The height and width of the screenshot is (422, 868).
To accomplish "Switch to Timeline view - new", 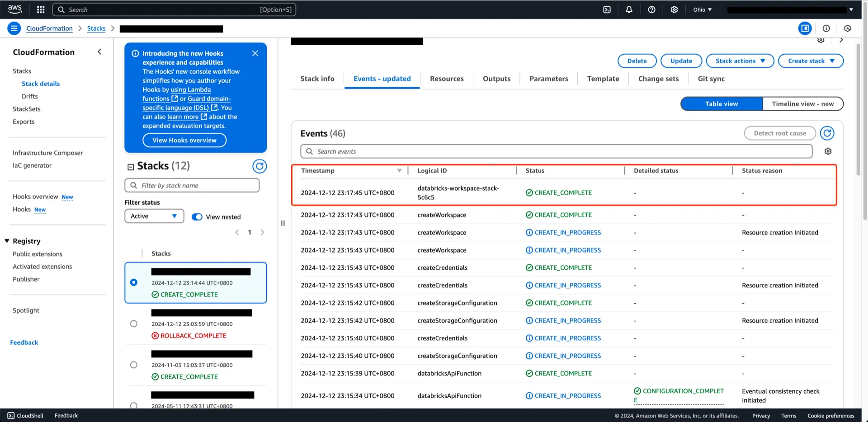I will (803, 104).
